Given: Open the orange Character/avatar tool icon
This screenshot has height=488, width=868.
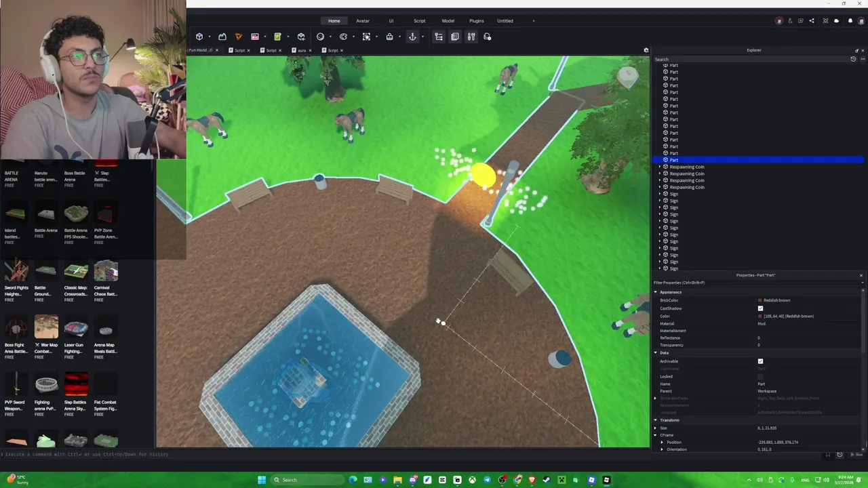Looking at the screenshot, I should point(238,37).
